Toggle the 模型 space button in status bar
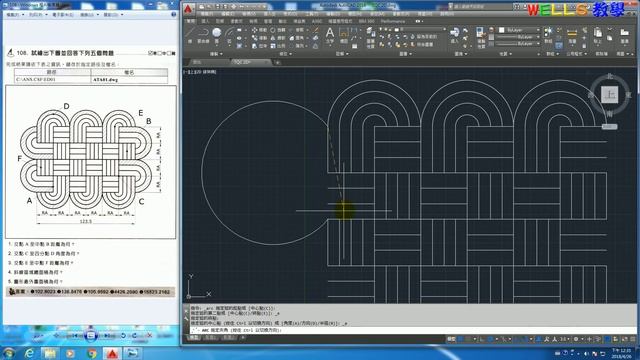This screenshot has width=640, height=360. coord(451,339)
